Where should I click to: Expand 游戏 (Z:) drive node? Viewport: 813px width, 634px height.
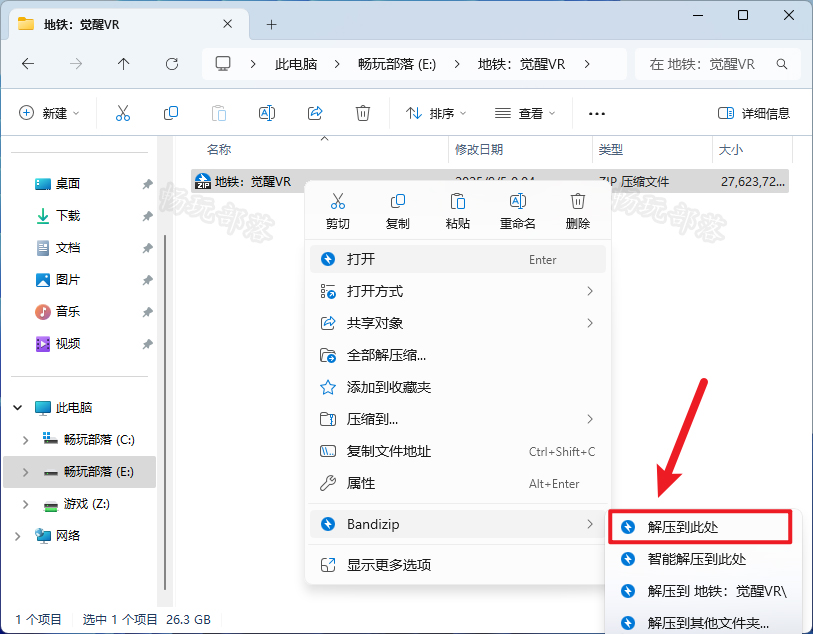(x=25, y=504)
